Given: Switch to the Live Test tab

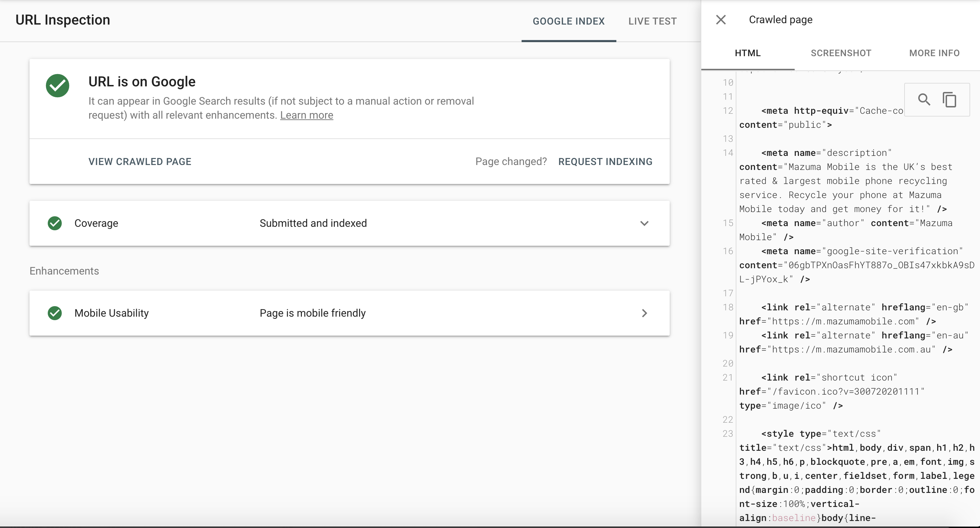Looking at the screenshot, I should (652, 21).
